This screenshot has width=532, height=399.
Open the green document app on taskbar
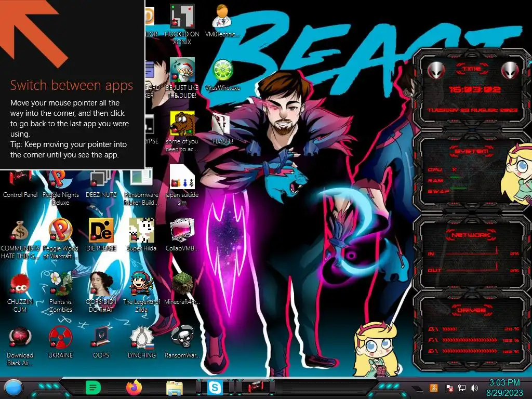coord(94,387)
